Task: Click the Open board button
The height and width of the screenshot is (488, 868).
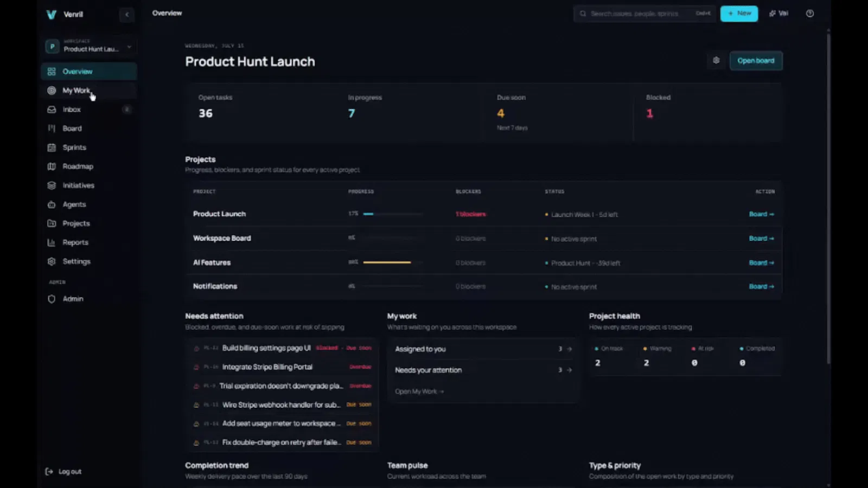Action: pos(756,61)
